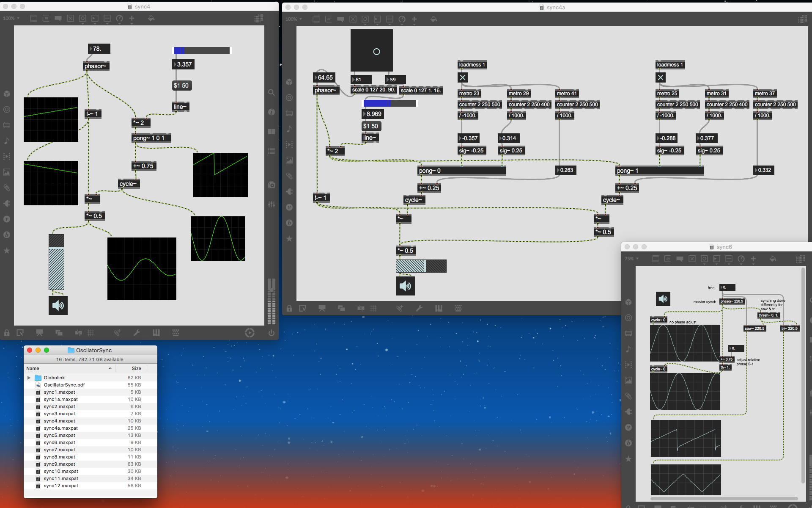
Task: Click the vertical gain slider in sync4
Action: (57, 262)
